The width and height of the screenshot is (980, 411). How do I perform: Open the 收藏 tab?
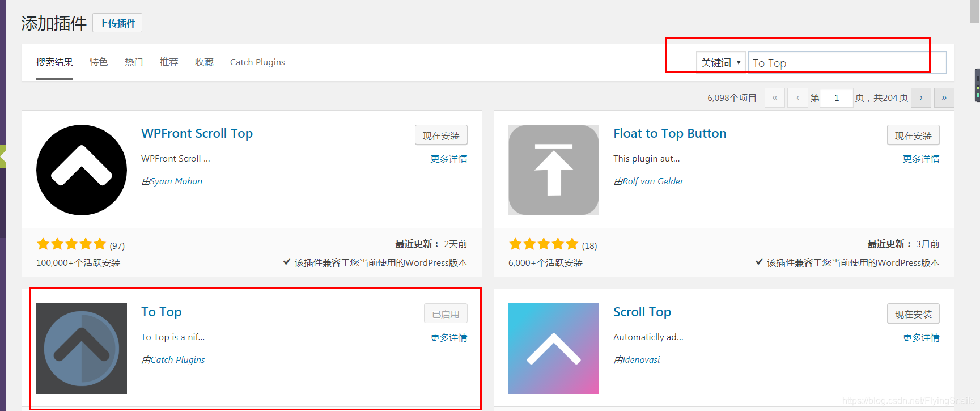pos(204,62)
